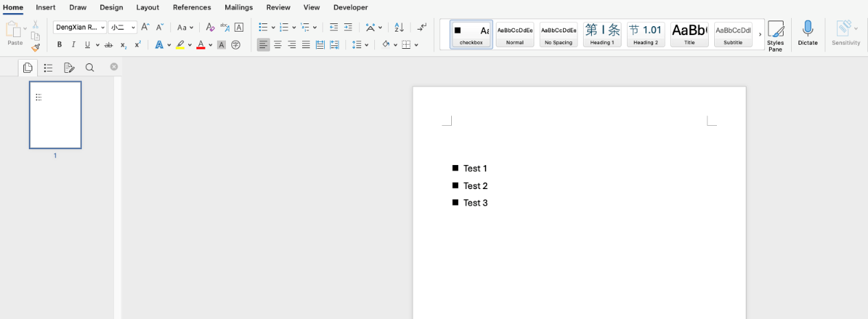The width and height of the screenshot is (868, 319).
Task: Select the Format Painter brush
Action: click(x=36, y=47)
